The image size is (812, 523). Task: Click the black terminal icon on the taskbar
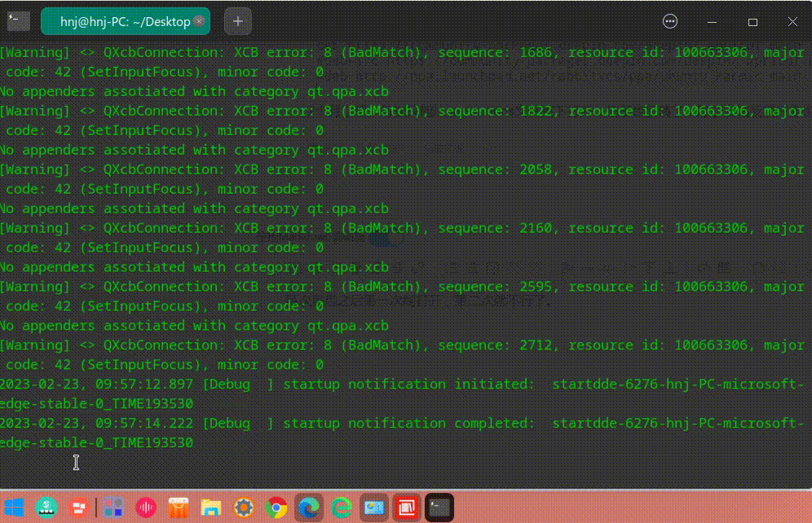[x=439, y=508]
